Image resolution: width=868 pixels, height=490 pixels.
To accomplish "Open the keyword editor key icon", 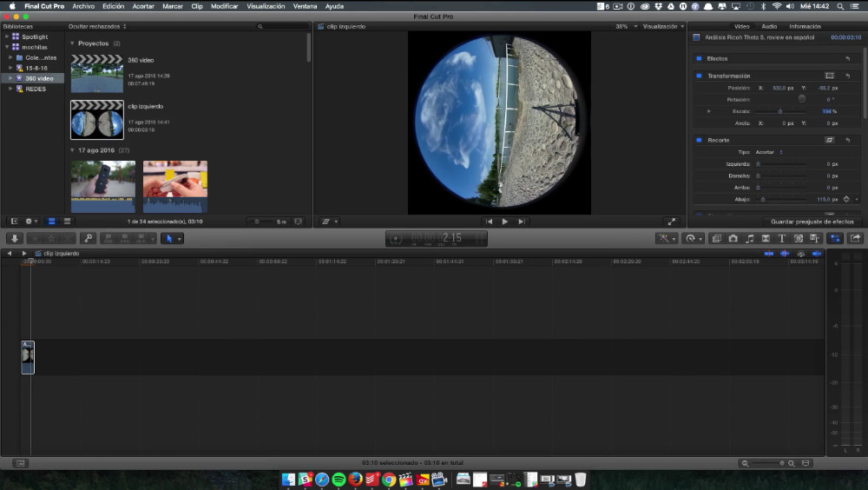I will [x=88, y=238].
